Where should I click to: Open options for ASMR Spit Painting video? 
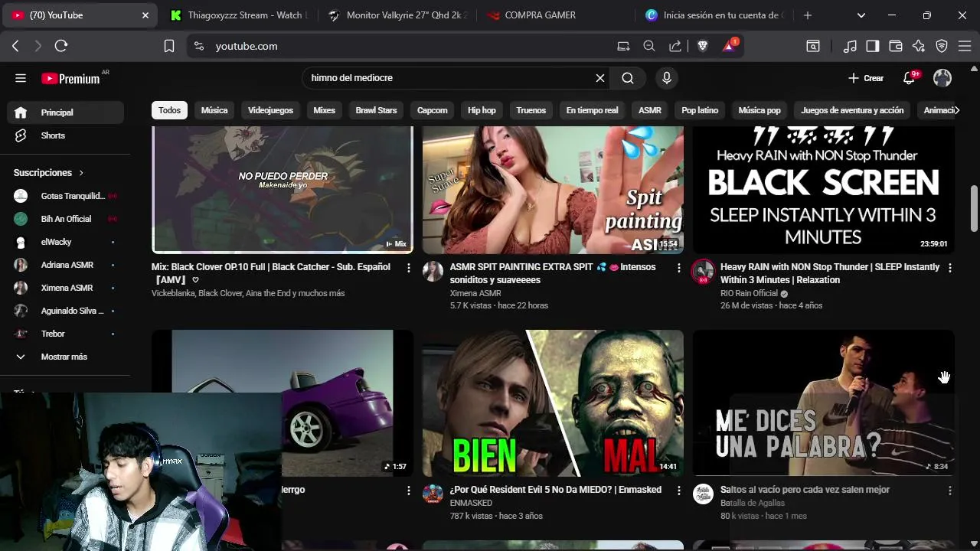tap(678, 268)
